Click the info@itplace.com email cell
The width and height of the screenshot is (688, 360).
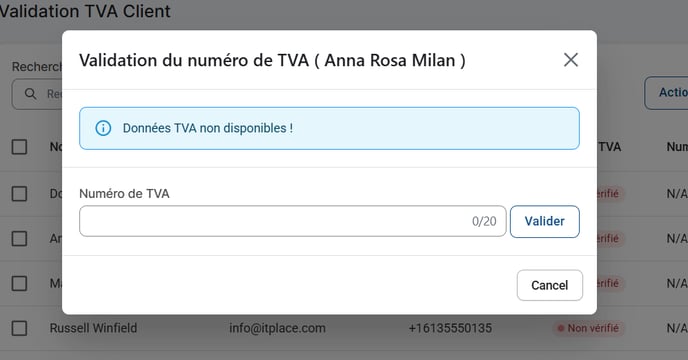tap(277, 328)
